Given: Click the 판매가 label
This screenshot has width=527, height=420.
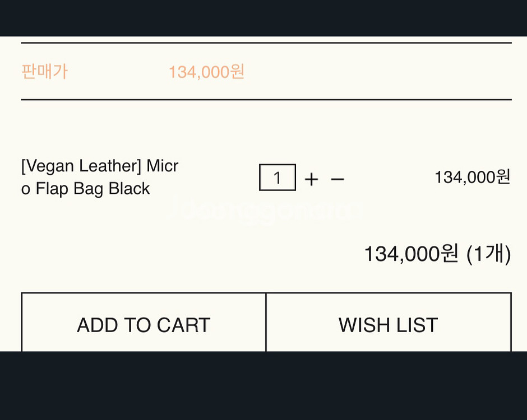Looking at the screenshot, I should pos(45,72).
